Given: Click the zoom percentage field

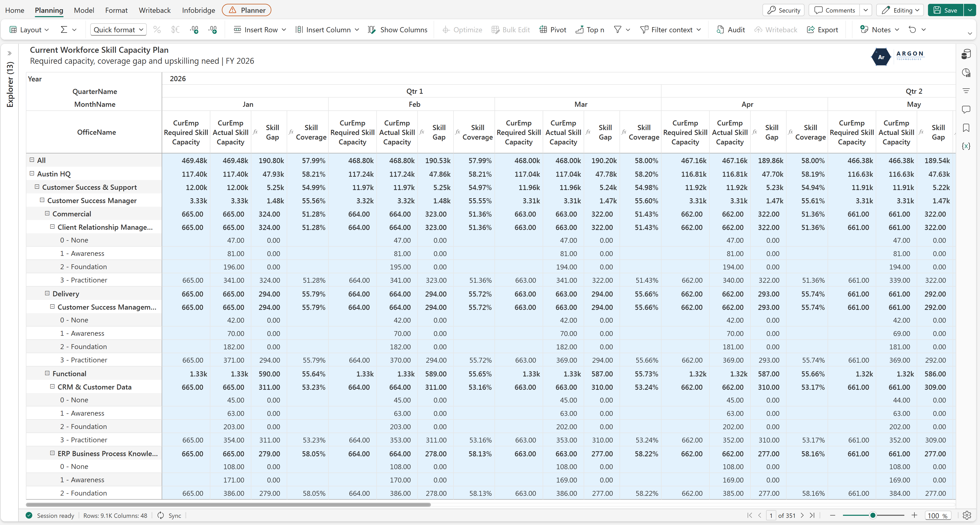Looking at the screenshot, I should [x=937, y=516].
